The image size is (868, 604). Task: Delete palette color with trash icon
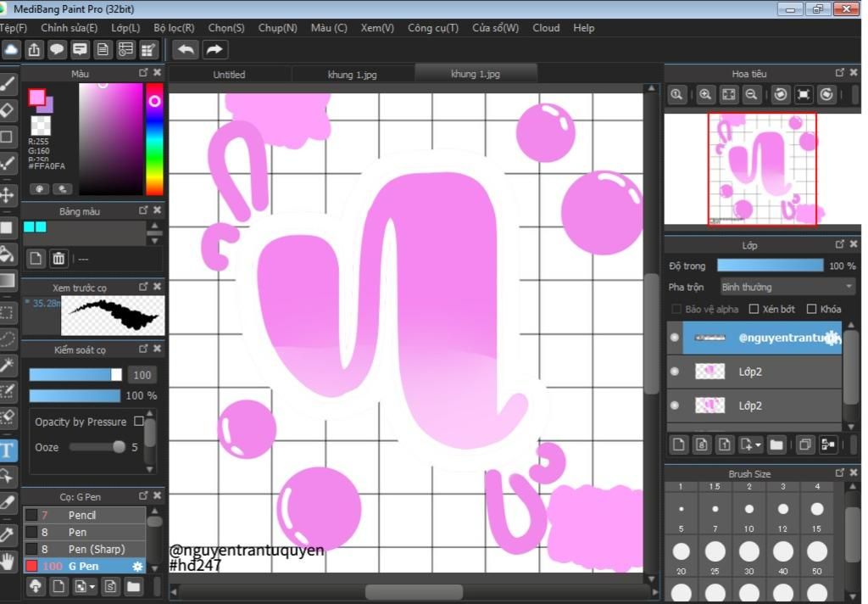pyautogui.click(x=58, y=258)
